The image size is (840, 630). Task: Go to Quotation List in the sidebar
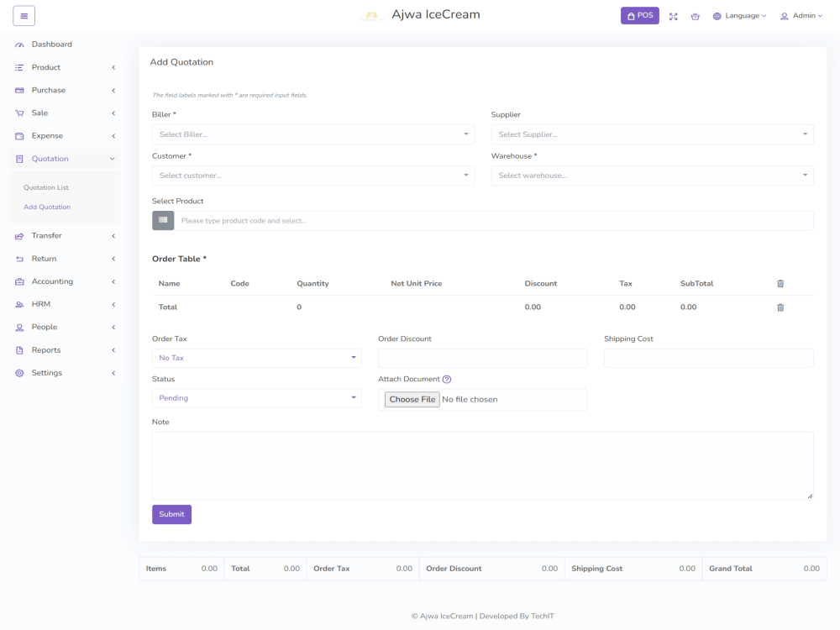pyautogui.click(x=45, y=186)
